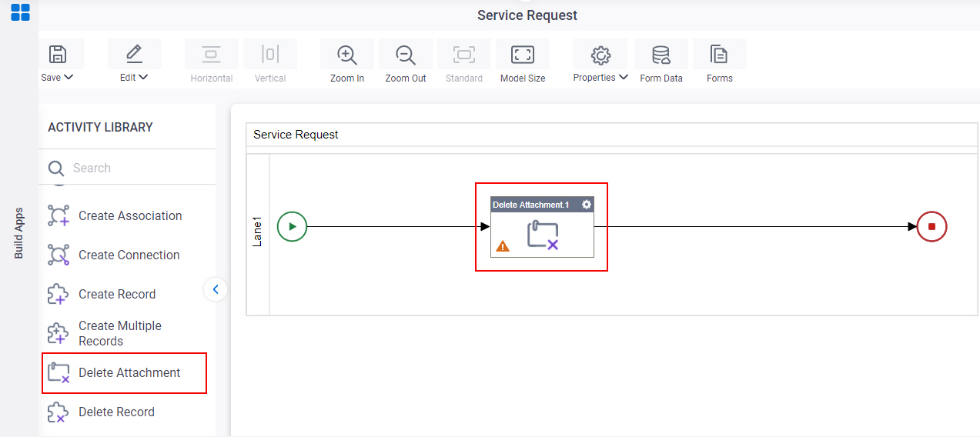Click the Service Request page title

point(527,15)
